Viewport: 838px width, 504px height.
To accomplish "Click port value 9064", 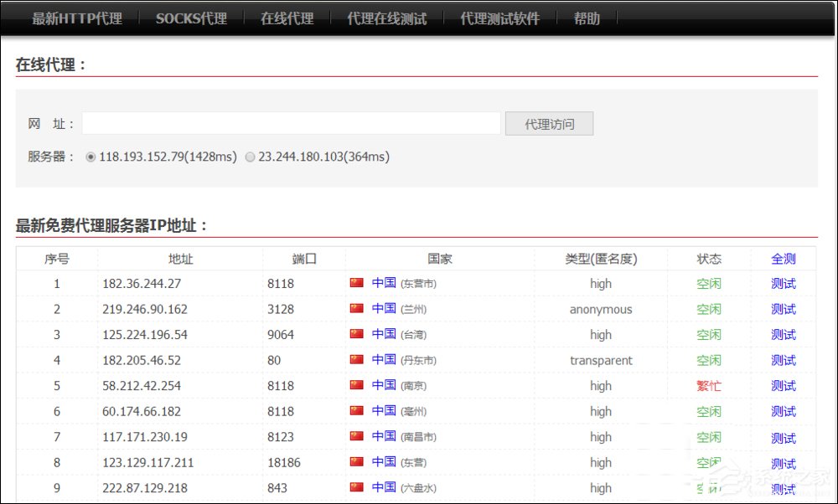I will coord(281,335).
